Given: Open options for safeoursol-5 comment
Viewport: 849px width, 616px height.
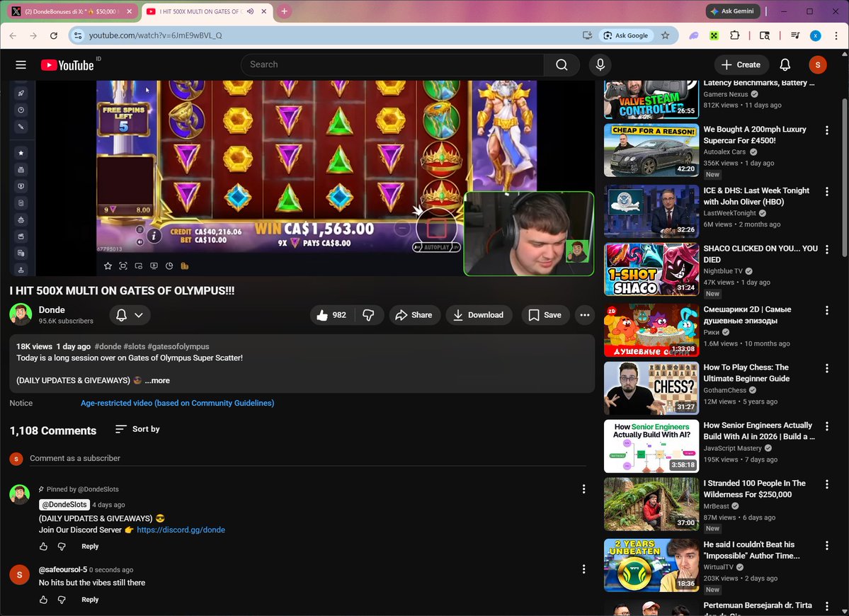Looking at the screenshot, I should [x=583, y=569].
